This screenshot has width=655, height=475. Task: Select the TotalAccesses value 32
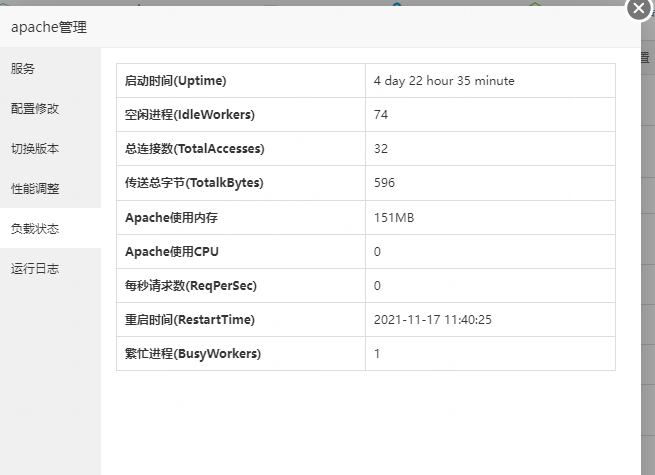click(x=381, y=149)
